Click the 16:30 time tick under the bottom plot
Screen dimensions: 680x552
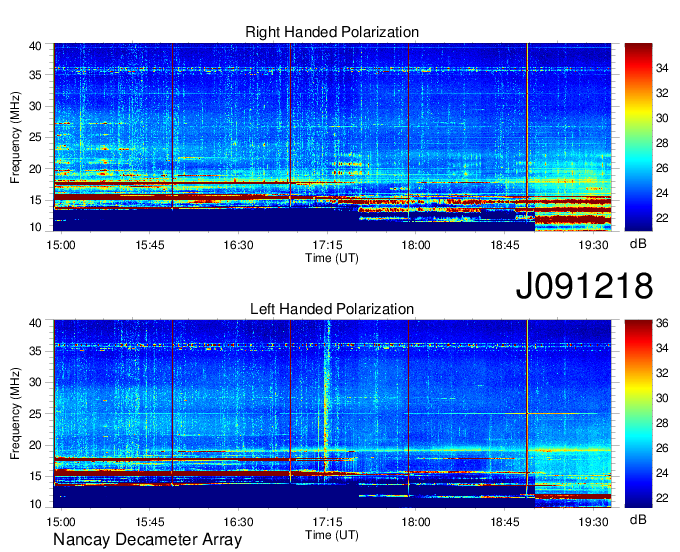click(x=239, y=522)
